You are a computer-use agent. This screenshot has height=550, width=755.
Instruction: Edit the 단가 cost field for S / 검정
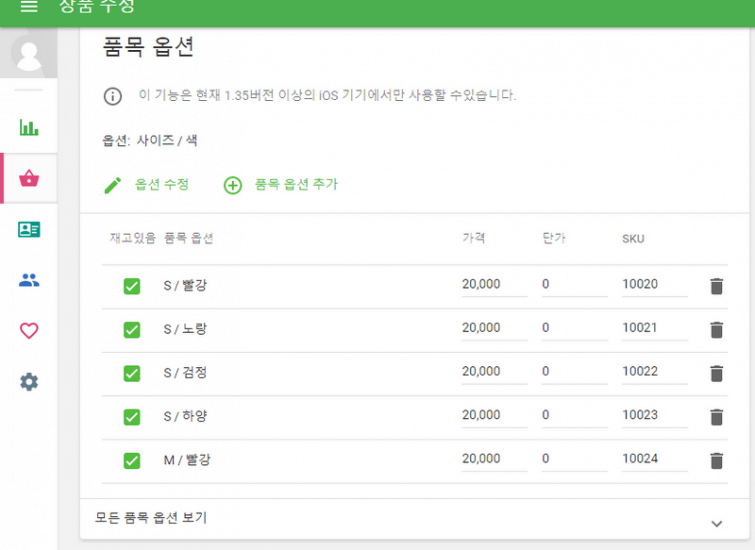tap(574, 372)
